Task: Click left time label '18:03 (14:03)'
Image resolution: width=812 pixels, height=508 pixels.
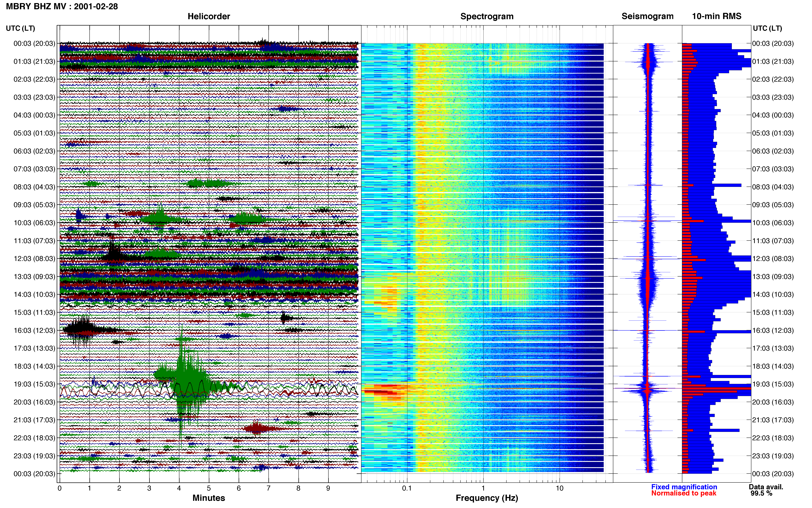Action: pos(34,366)
